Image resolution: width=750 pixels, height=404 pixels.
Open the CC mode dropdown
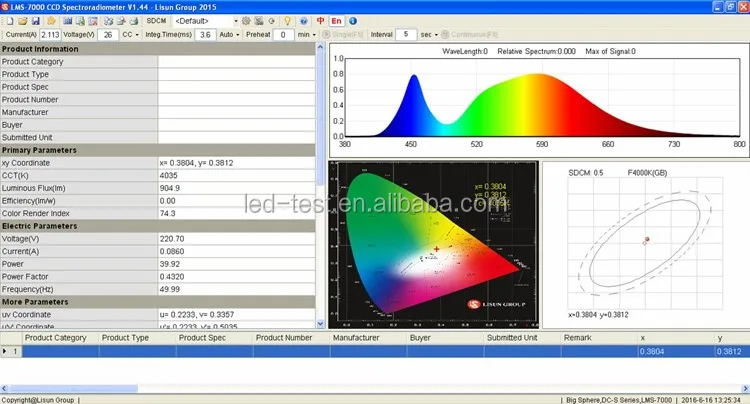130,34
